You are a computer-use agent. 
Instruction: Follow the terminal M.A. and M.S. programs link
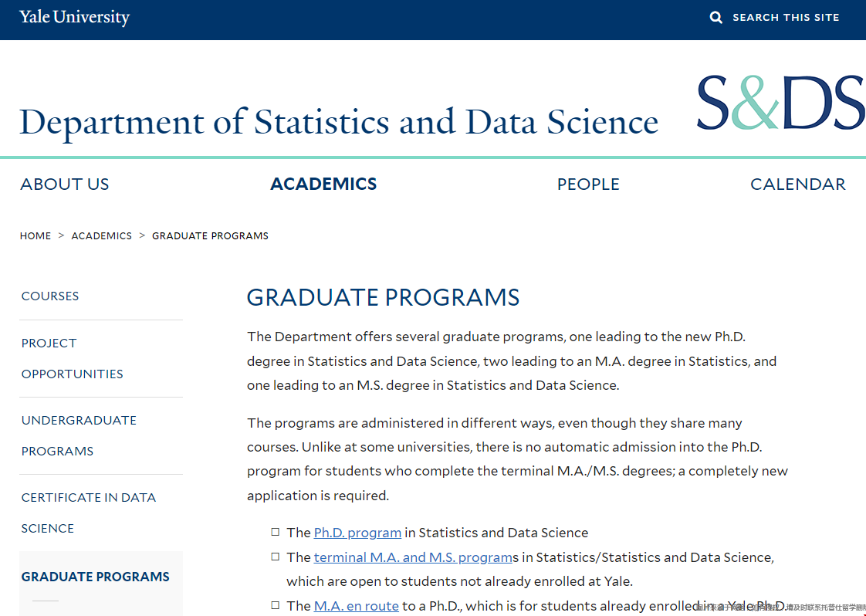(x=413, y=557)
